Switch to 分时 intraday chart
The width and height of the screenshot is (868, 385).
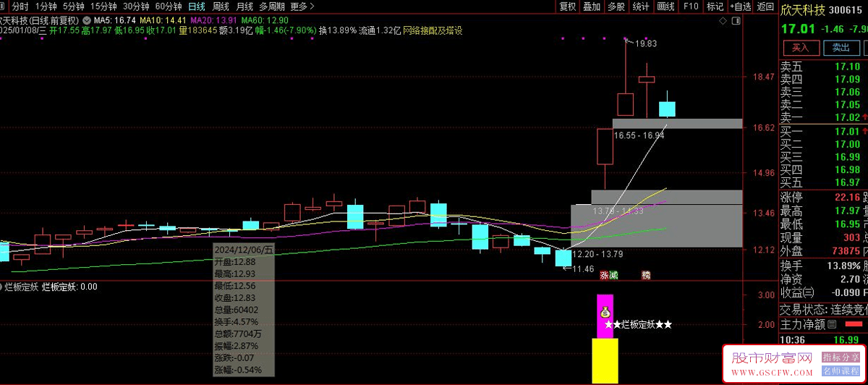coord(20,7)
